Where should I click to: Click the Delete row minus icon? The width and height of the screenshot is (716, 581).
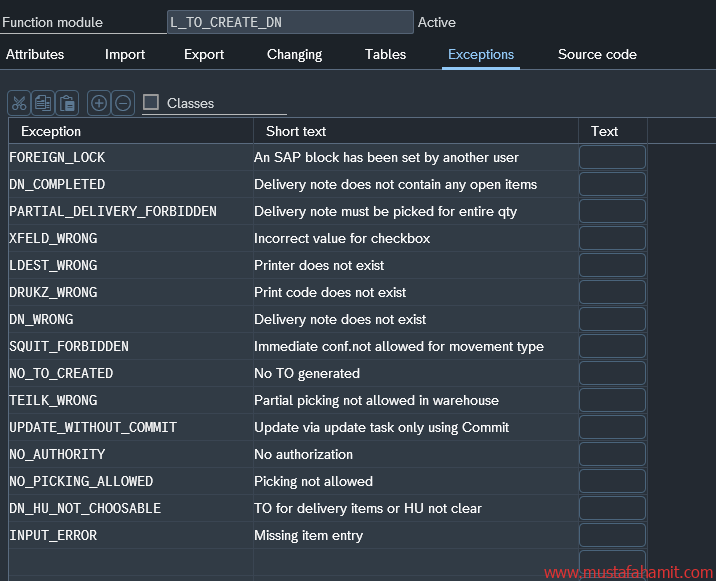pos(123,103)
